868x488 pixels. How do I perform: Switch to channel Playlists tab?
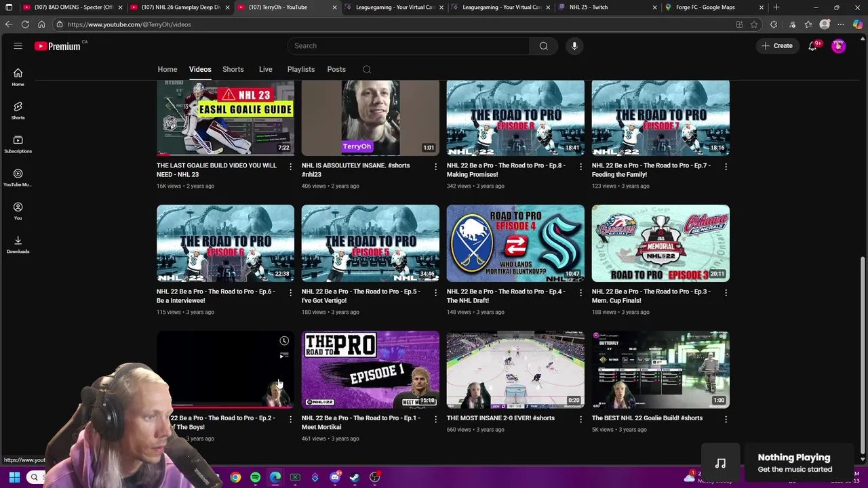pyautogui.click(x=301, y=69)
